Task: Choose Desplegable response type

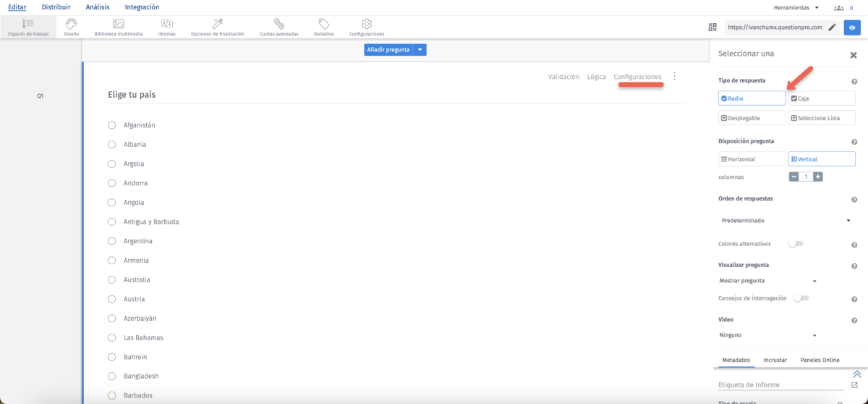Action: click(x=752, y=118)
